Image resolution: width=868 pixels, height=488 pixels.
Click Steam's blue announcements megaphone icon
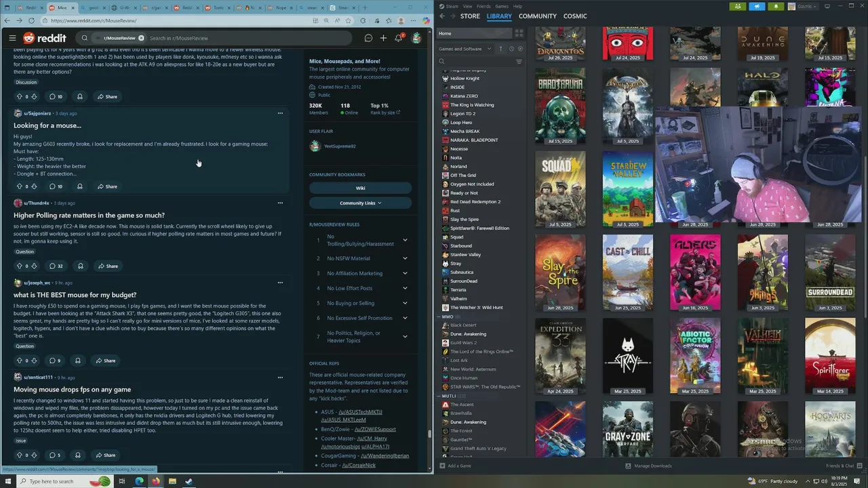pos(757,6)
